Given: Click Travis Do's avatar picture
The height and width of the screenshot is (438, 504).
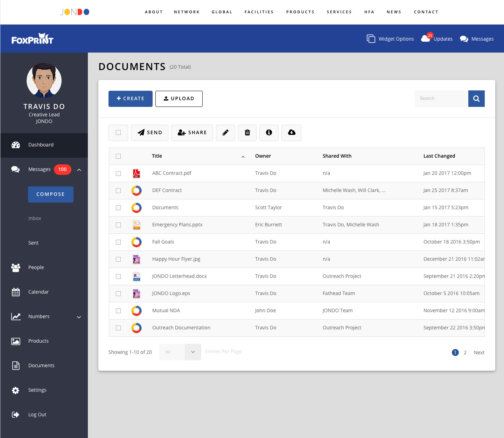Looking at the screenshot, I should tap(44, 81).
